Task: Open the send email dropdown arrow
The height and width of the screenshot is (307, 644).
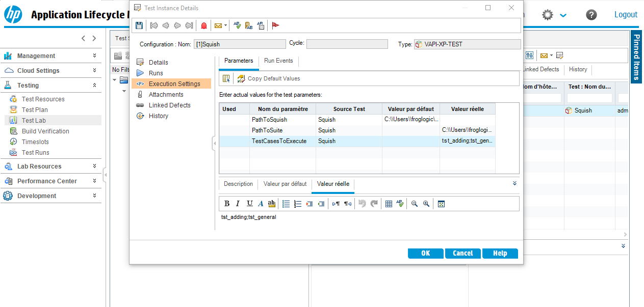Action: click(226, 25)
